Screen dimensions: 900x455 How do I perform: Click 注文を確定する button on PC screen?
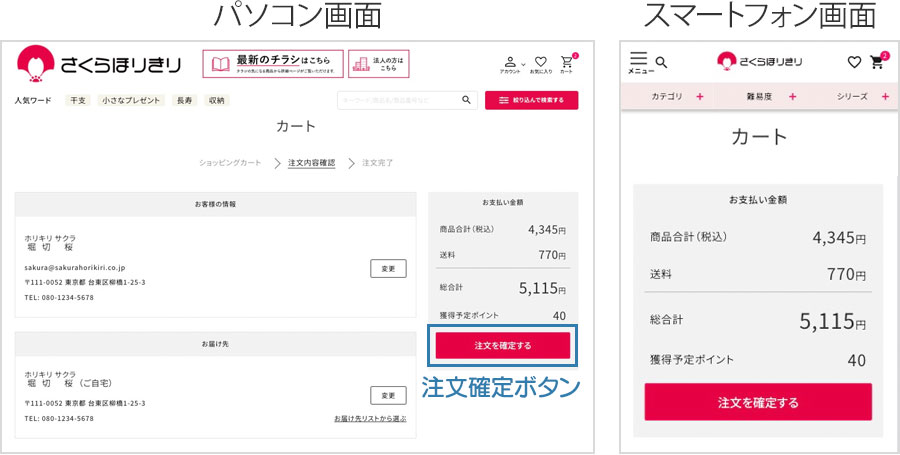click(503, 345)
